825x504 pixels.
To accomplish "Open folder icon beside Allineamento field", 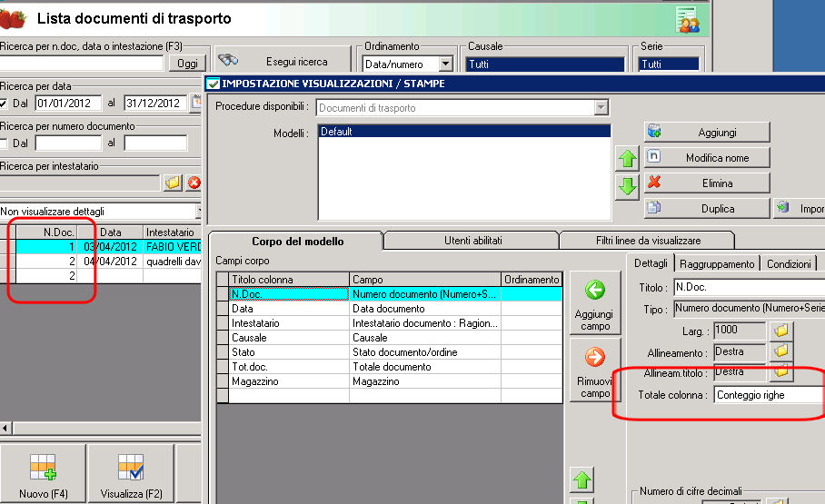I will pyautogui.click(x=781, y=351).
